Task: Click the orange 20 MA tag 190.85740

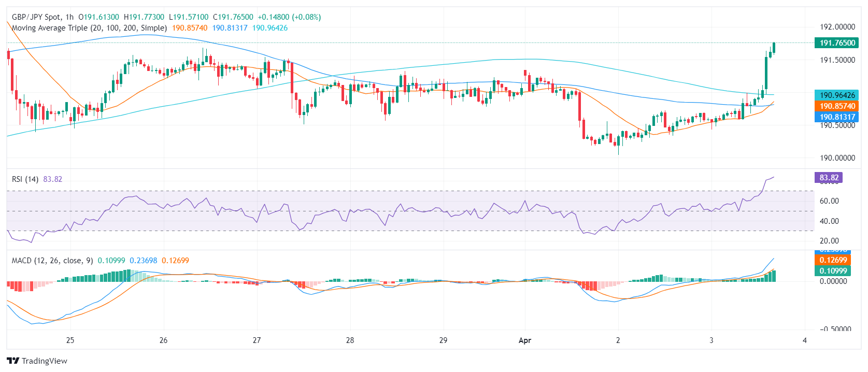Action: 837,106
